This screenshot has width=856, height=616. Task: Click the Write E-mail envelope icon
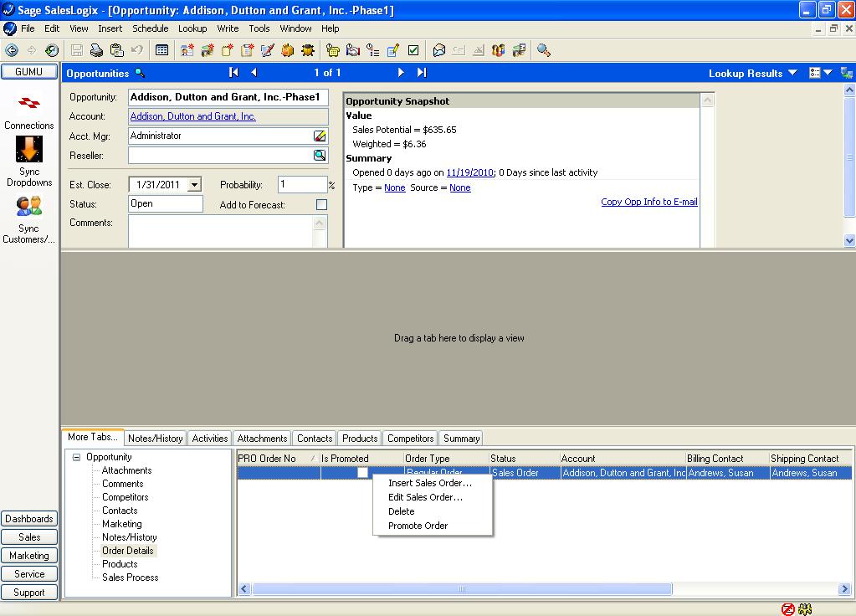(439, 51)
